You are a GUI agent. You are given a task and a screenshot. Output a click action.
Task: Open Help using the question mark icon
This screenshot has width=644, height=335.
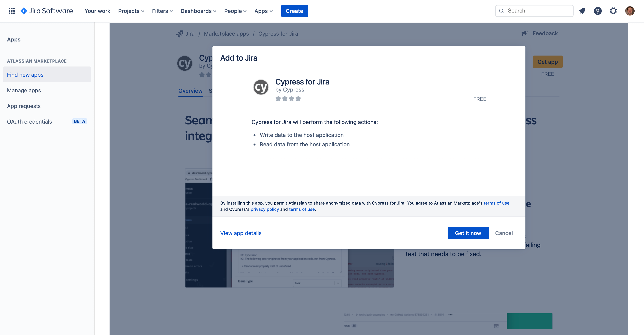tap(598, 11)
